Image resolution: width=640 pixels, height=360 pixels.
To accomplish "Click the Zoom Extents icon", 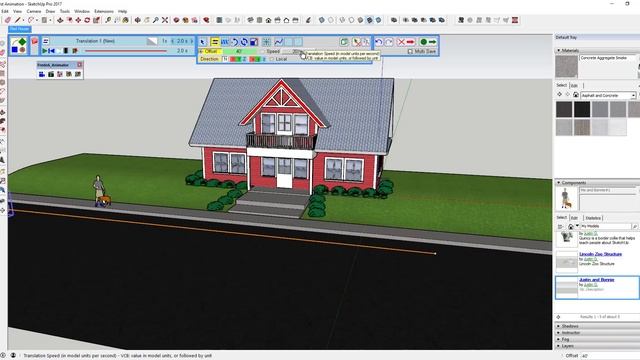I will (x=165, y=20).
